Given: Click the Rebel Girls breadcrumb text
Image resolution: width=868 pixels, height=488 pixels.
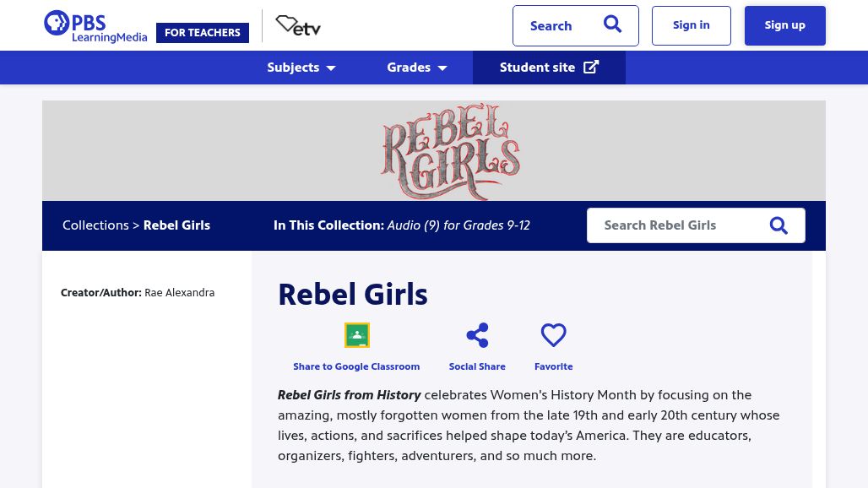Looking at the screenshot, I should tap(176, 225).
